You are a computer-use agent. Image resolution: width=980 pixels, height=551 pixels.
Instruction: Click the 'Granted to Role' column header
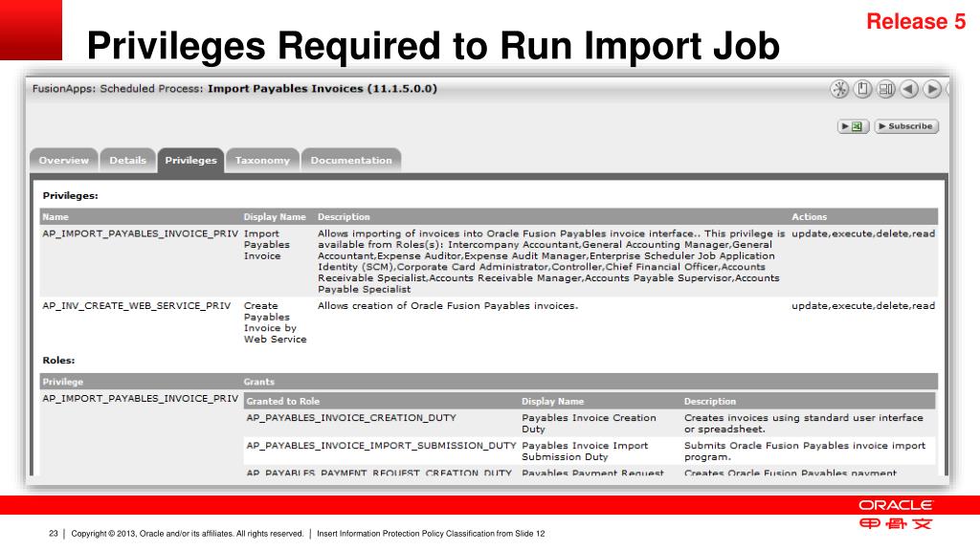tap(283, 401)
